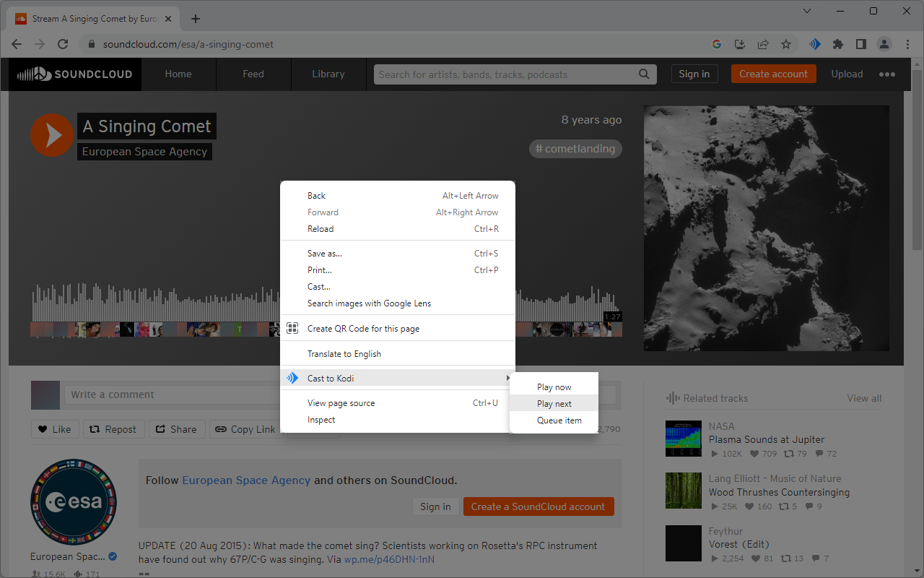Click the share page icon in address bar

tap(763, 44)
